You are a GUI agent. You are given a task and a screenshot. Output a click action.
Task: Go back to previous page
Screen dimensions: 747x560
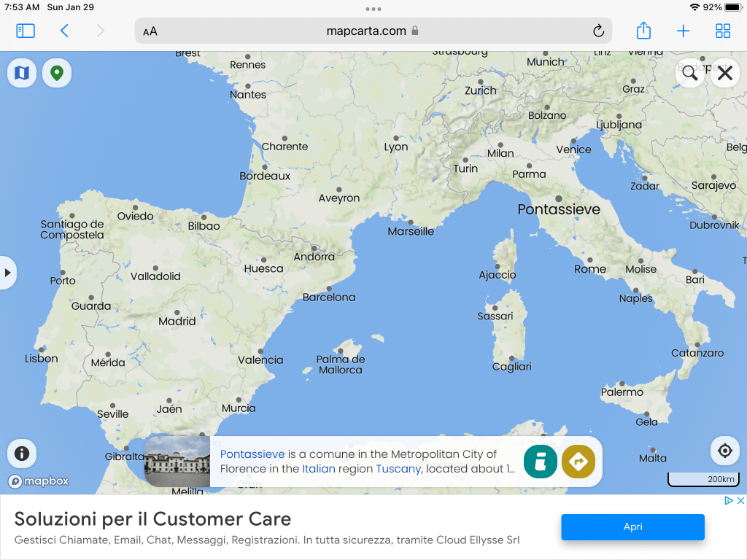pyautogui.click(x=64, y=31)
